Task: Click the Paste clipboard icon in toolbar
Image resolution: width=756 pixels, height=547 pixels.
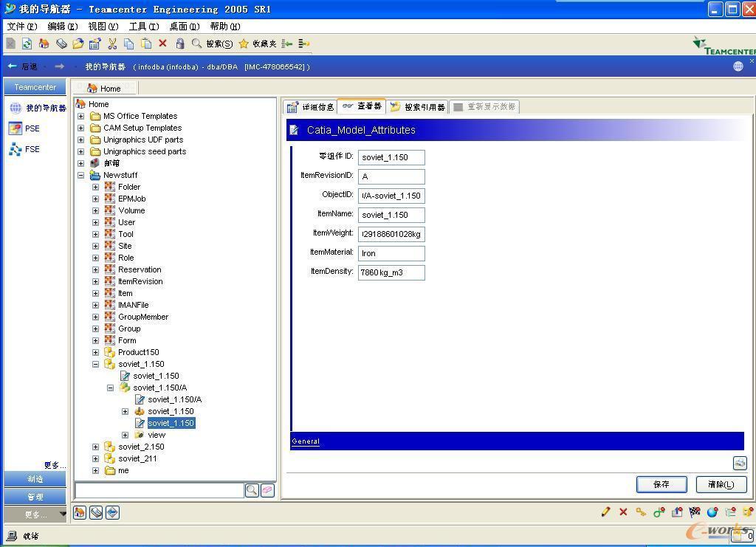Action: 145,44
